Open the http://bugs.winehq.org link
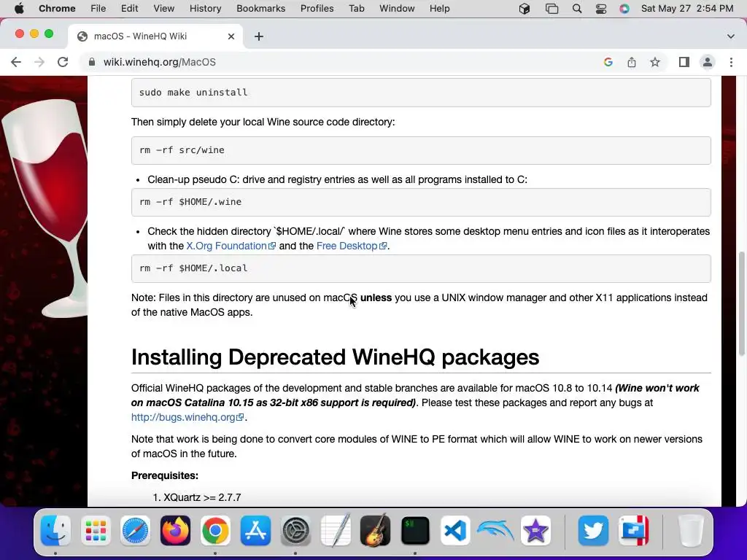 (x=187, y=417)
